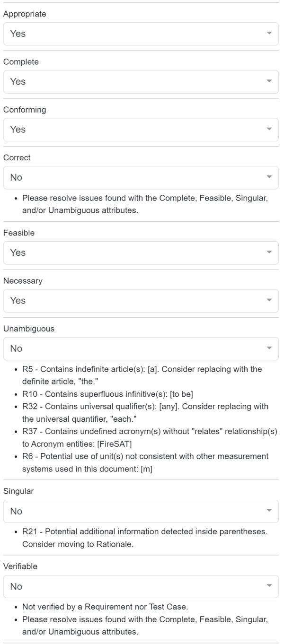Click the caret arrow in the Verifiable field
This screenshot has height=644, width=284.
coord(269,586)
